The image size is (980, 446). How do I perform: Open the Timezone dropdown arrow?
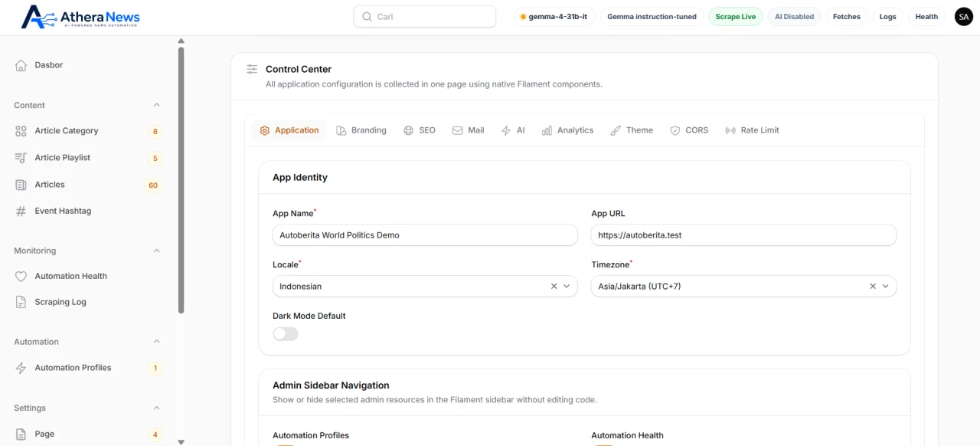tap(885, 286)
